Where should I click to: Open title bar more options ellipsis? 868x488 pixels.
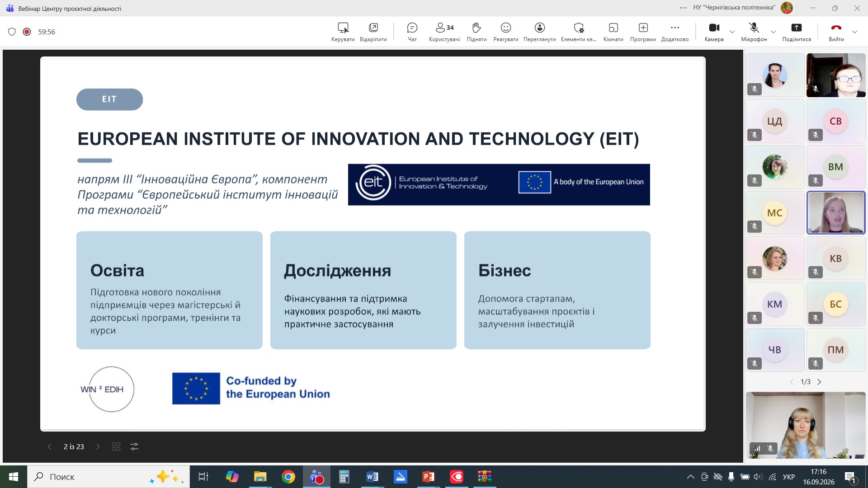(x=683, y=8)
